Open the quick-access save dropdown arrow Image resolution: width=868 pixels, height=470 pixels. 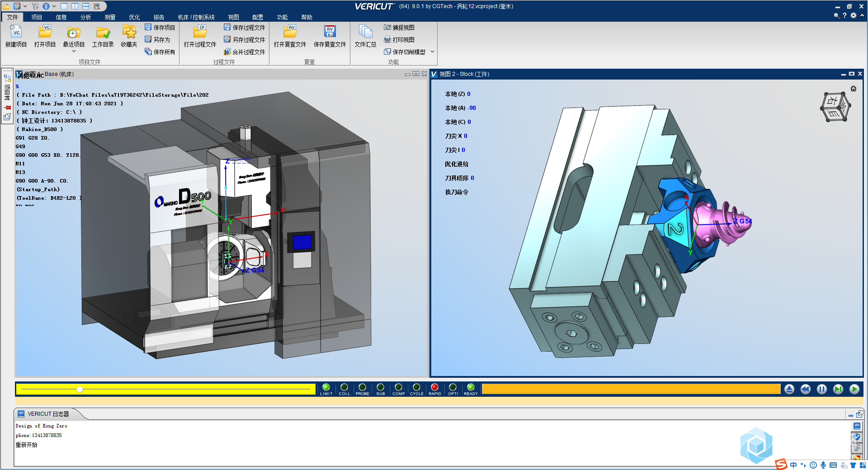point(25,6)
